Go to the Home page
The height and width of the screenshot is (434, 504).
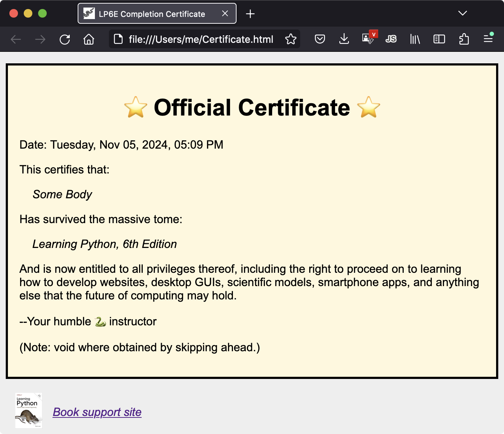[x=89, y=39]
